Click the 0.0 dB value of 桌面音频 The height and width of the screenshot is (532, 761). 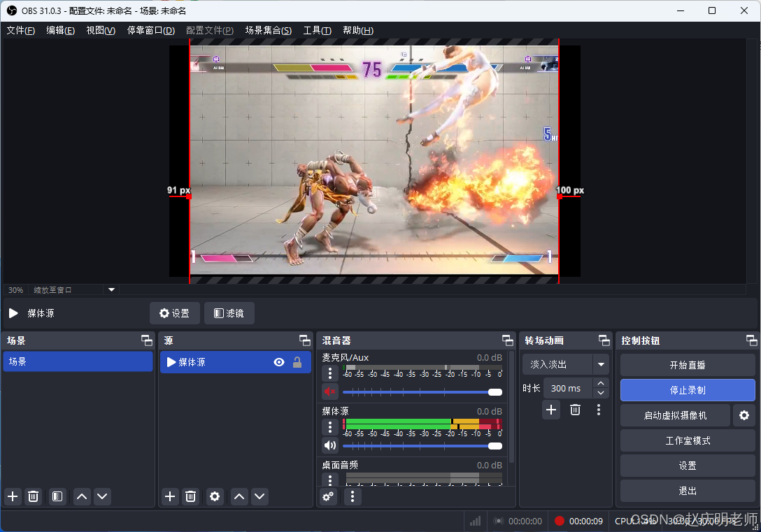pos(489,465)
